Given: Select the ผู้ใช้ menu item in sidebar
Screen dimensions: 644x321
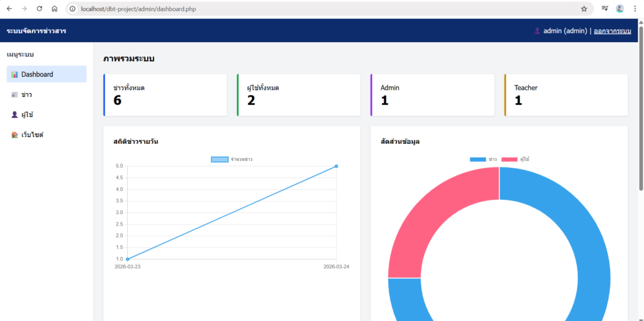Looking at the screenshot, I should tap(27, 115).
